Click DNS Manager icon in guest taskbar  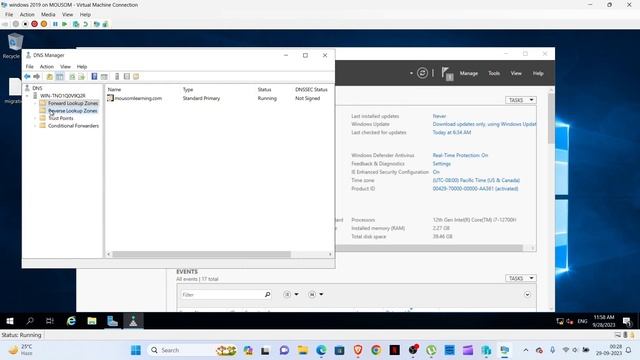(x=133, y=321)
